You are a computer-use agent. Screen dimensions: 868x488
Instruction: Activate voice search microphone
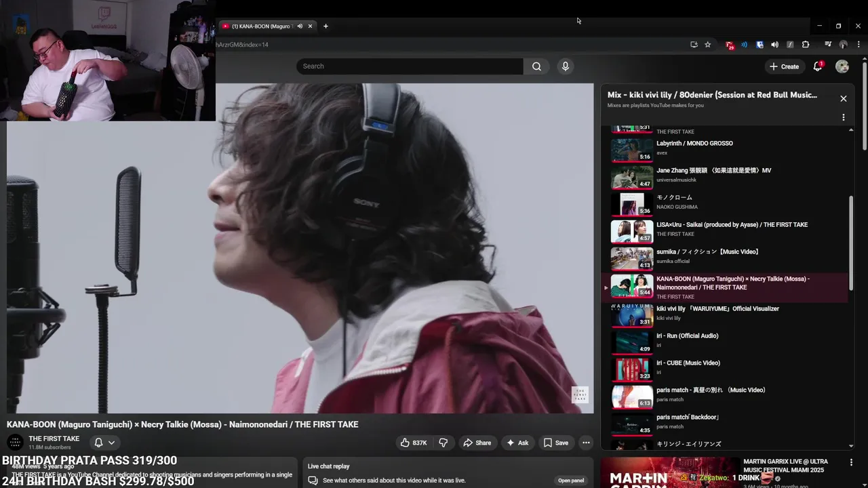566,66
